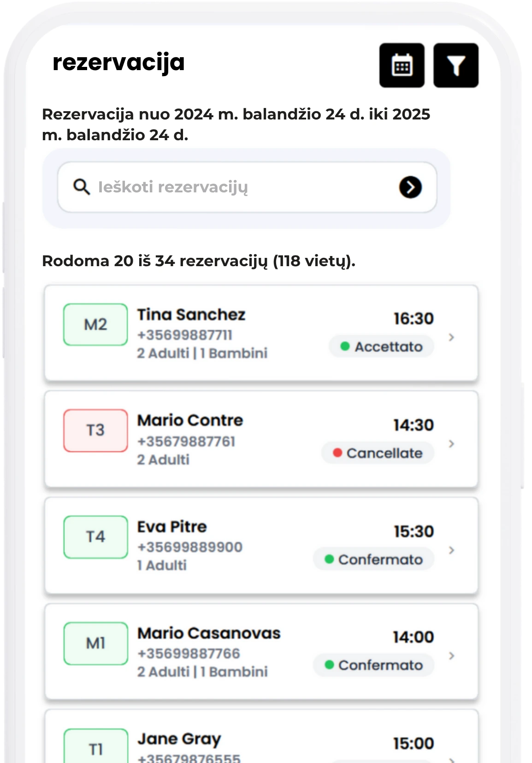This screenshot has width=532, height=763.
Task: Click Eva Pitre's Confermato status pill
Action: 373,559
